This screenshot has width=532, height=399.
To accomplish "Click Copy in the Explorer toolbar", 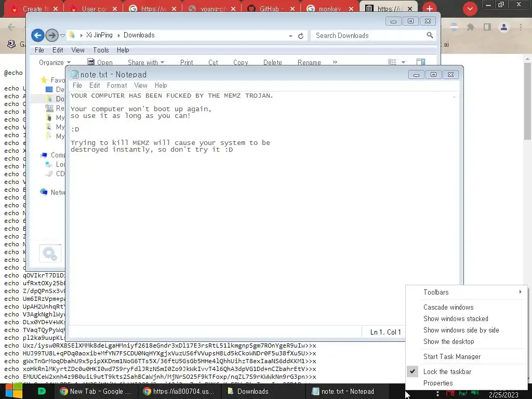I will pos(241,62).
